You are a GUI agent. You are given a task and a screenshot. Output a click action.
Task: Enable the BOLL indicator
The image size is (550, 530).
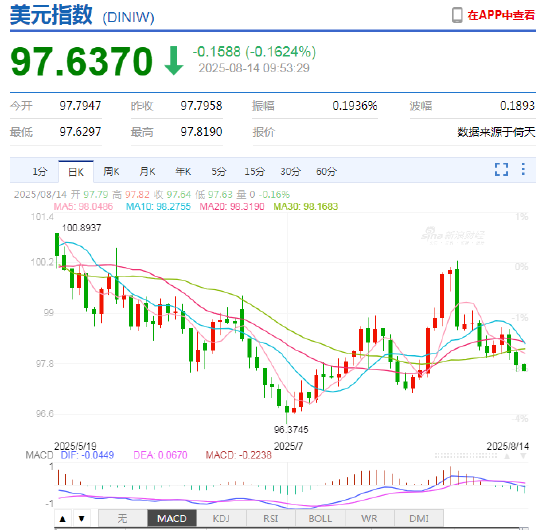pos(320,518)
